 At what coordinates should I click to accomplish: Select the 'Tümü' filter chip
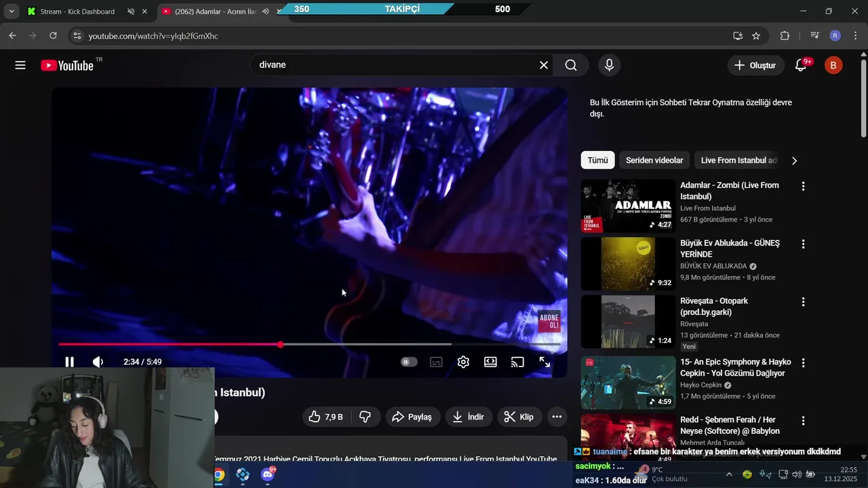[x=597, y=160]
